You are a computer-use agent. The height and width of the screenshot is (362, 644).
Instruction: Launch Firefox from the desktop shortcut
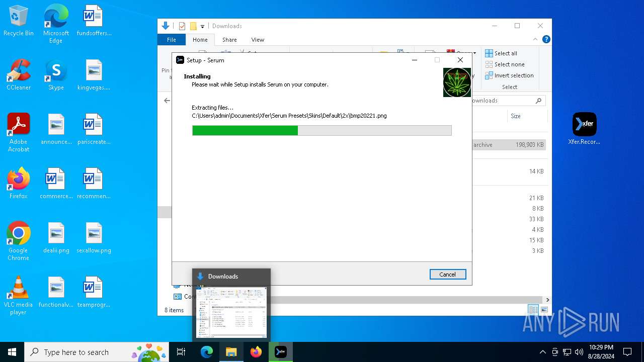19,184
